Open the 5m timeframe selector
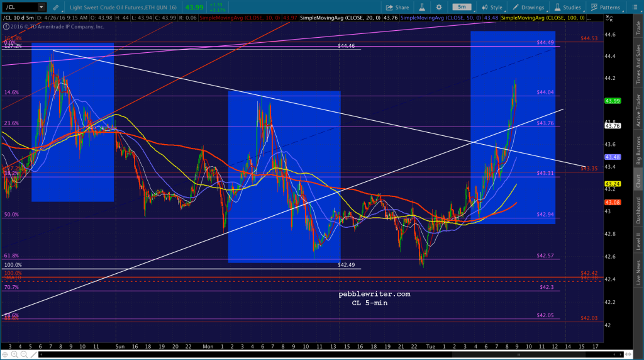This screenshot has width=644, height=360. pos(462,7)
